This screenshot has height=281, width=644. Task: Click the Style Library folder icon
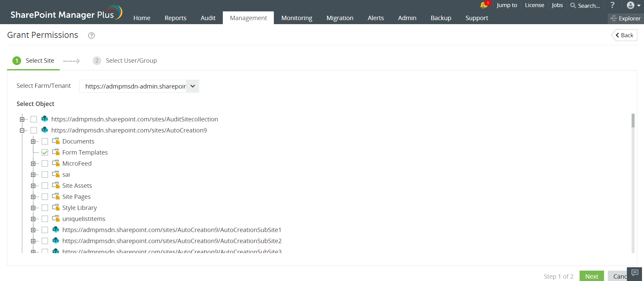click(56, 207)
